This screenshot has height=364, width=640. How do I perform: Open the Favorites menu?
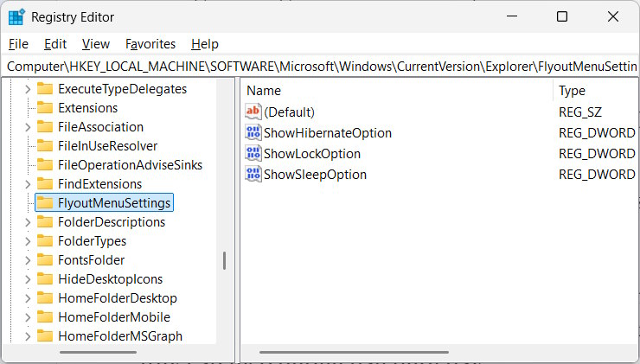click(150, 44)
